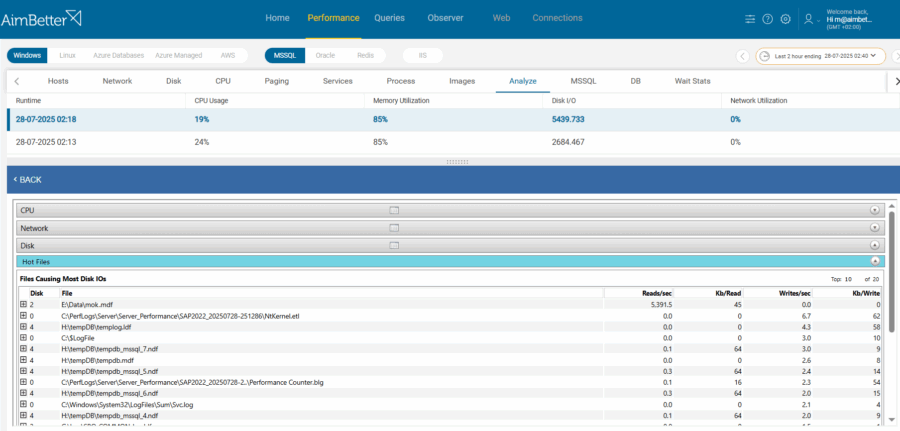Image resolution: width=900 pixels, height=431 pixels.
Task: Select the Redis database toggle
Action: click(366, 56)
